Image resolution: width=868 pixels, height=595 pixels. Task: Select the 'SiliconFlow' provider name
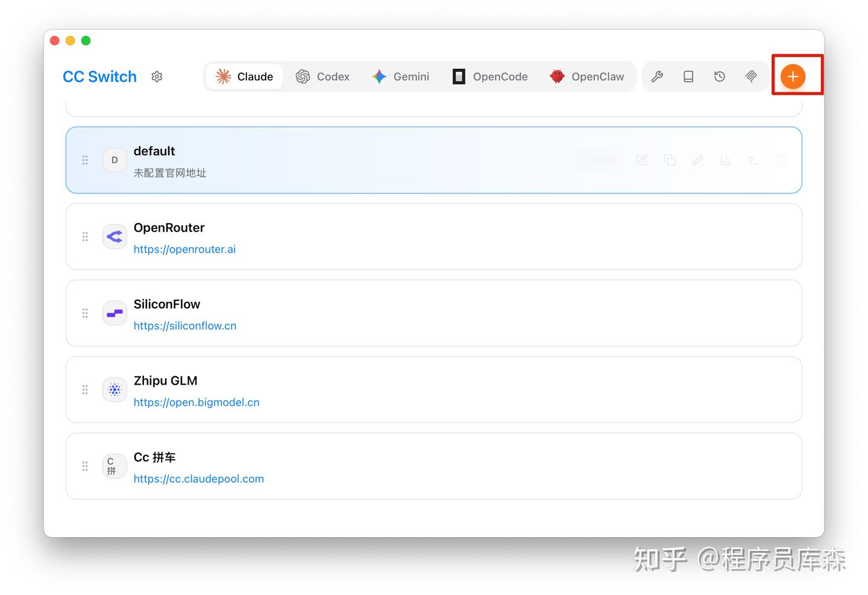tap(167, 304)
